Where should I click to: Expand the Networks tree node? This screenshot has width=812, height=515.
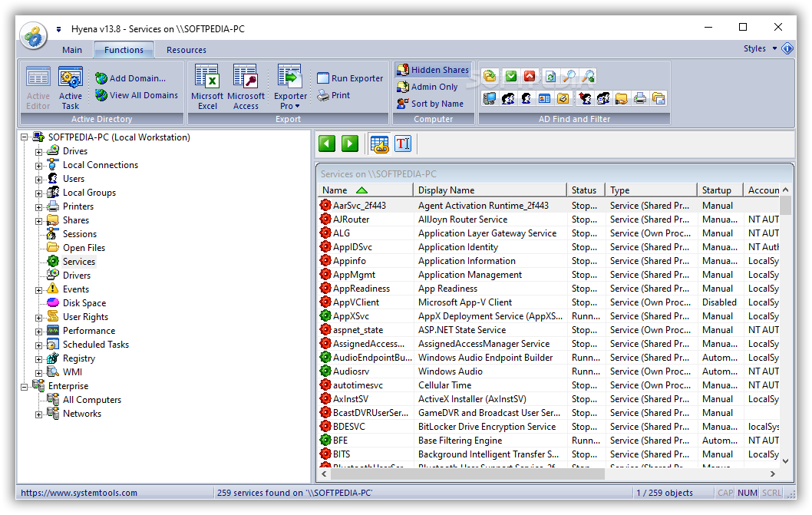(x=39, y=414)
